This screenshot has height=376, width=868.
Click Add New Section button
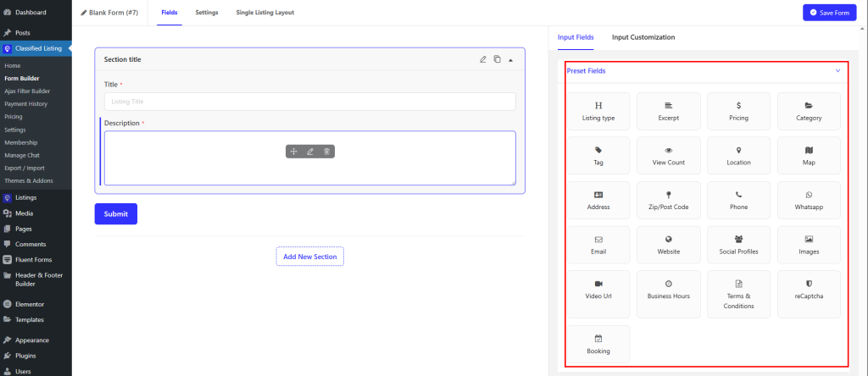point(310,257)
